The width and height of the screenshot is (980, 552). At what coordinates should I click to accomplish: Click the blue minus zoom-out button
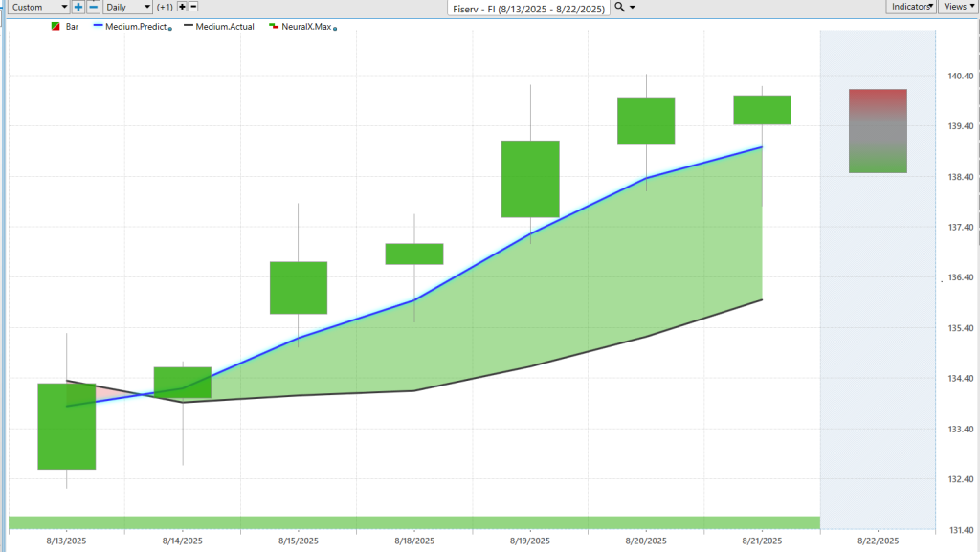point(93,7)
